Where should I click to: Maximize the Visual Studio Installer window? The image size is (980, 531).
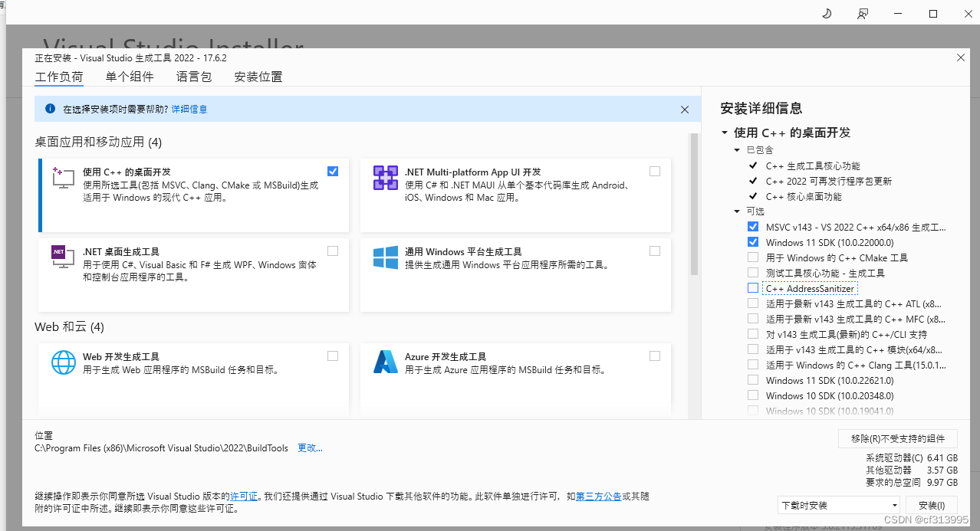point(933,13)
